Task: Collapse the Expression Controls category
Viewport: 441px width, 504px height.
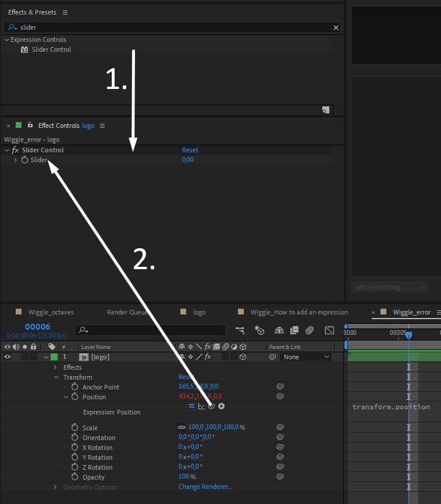Action: (6, 40)
